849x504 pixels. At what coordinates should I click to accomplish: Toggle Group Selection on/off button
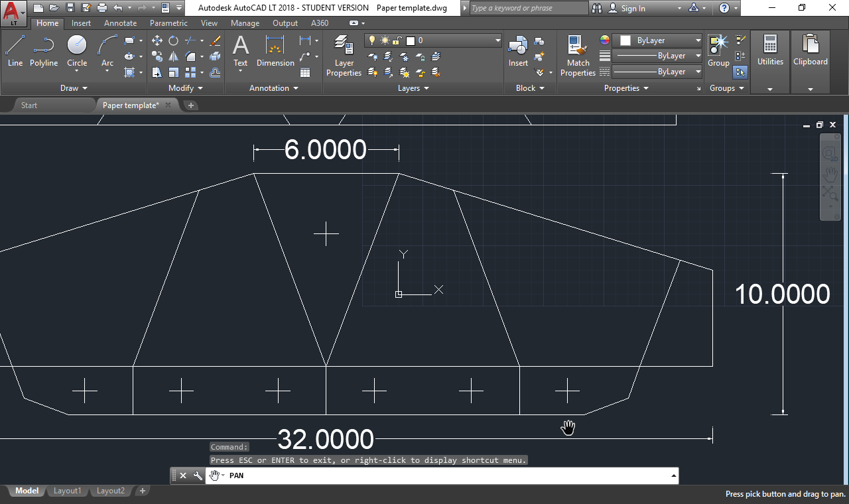pyautogui.click(x=741, y=72)
